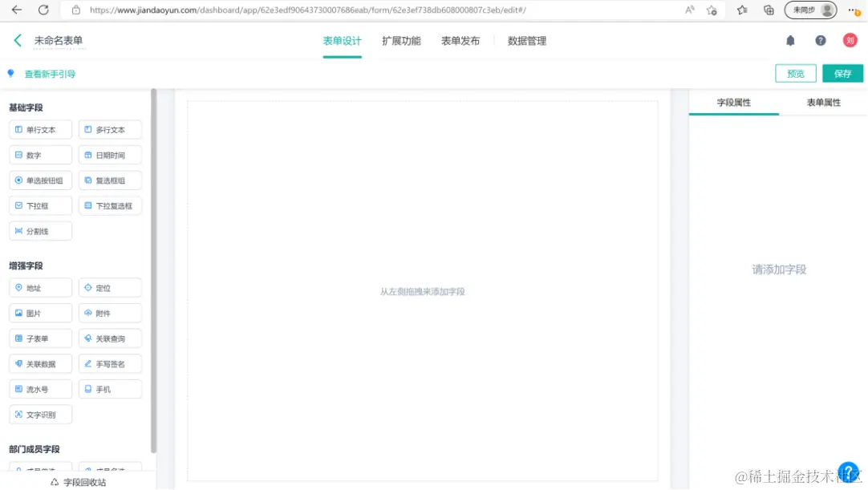
Task: Open the 字段回收站 recycle bin
Action: (x=78, y=482)
